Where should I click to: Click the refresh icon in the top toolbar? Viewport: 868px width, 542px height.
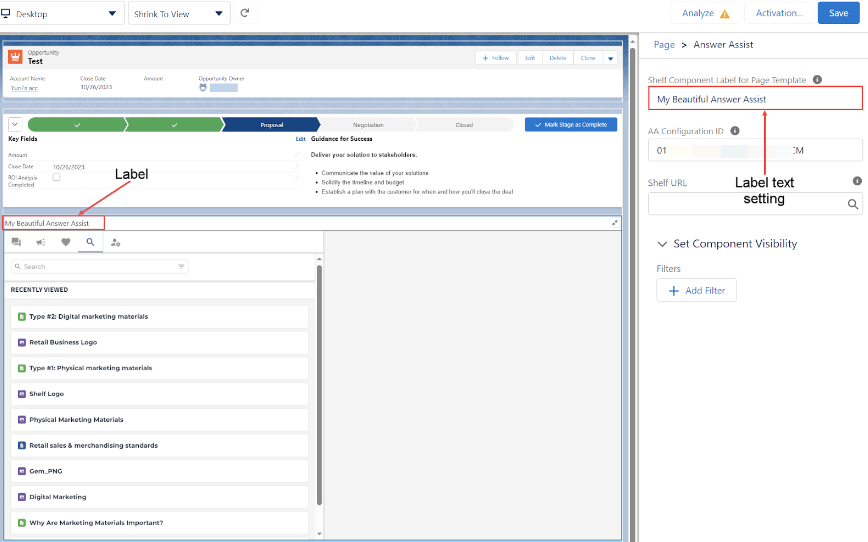tap(245, 13)
